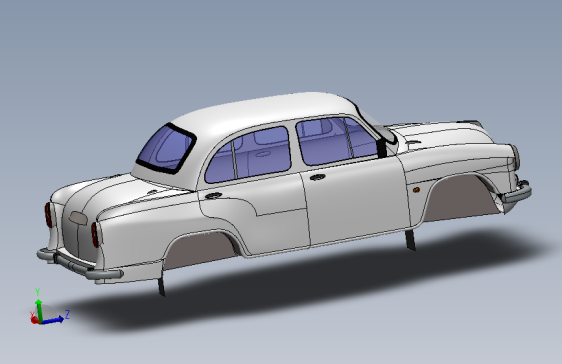Pick the front door handle
Screen dimensions: 562x364
click(318, 177)
